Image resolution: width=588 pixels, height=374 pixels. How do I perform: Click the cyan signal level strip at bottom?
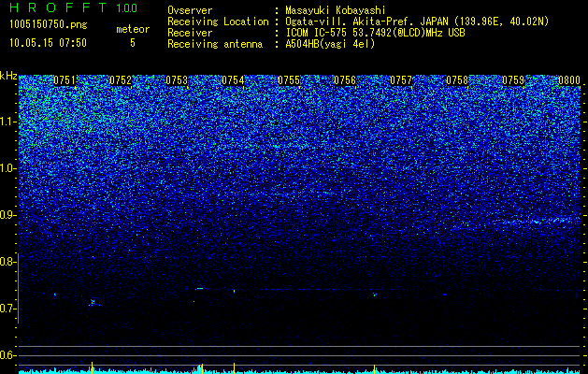tap(299, 372)
